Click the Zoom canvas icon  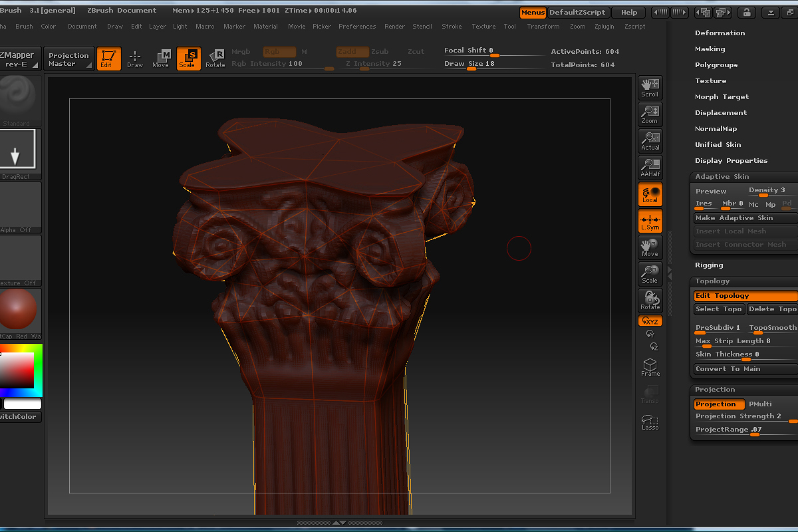tap(650, 114)
